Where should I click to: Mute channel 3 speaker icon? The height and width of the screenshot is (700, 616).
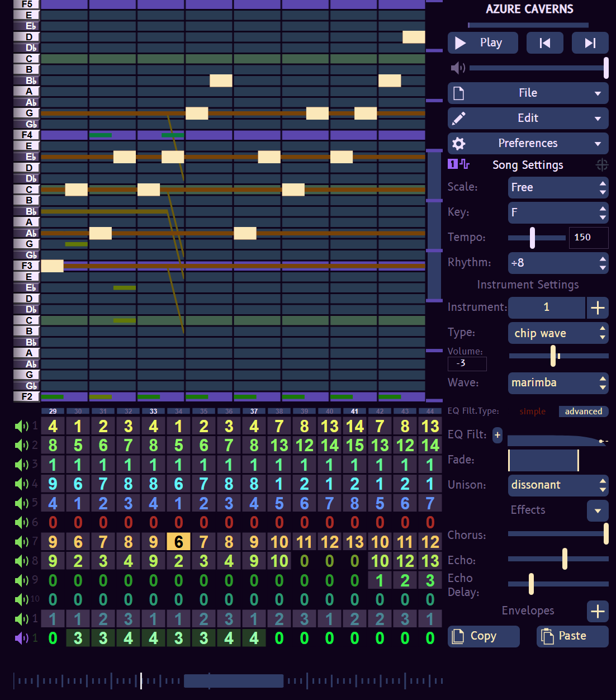click(21, 465)
